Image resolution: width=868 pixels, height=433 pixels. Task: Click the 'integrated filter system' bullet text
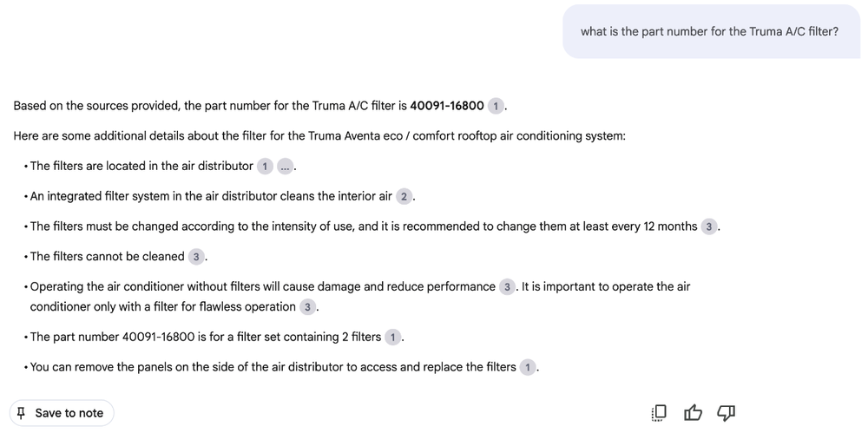[x=210, y=196]
